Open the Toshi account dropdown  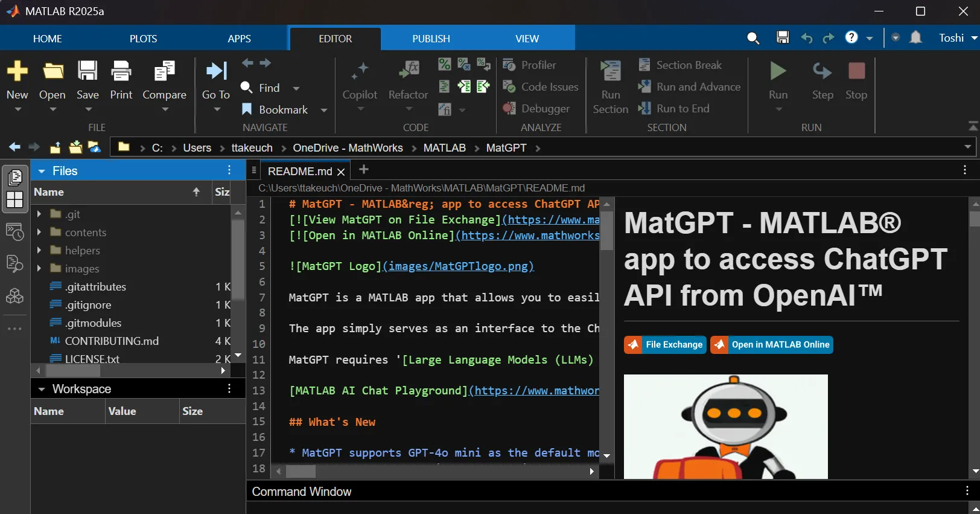tap(958, 38)
